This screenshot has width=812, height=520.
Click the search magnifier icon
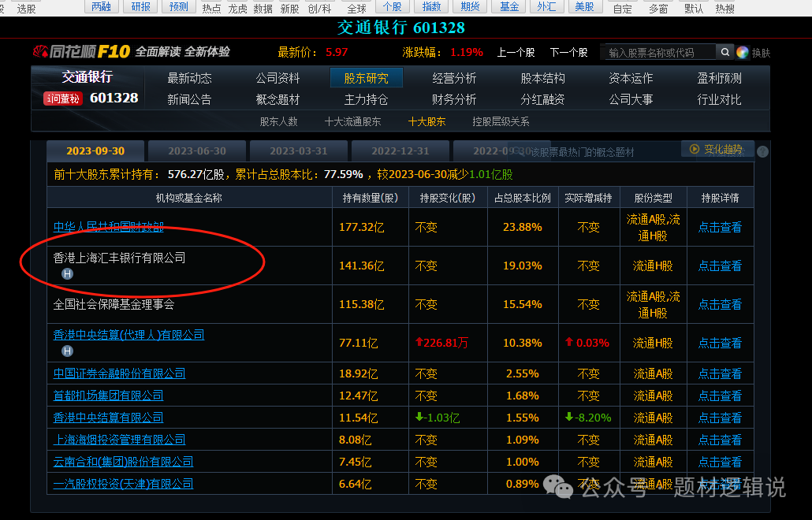click(724, 53)
